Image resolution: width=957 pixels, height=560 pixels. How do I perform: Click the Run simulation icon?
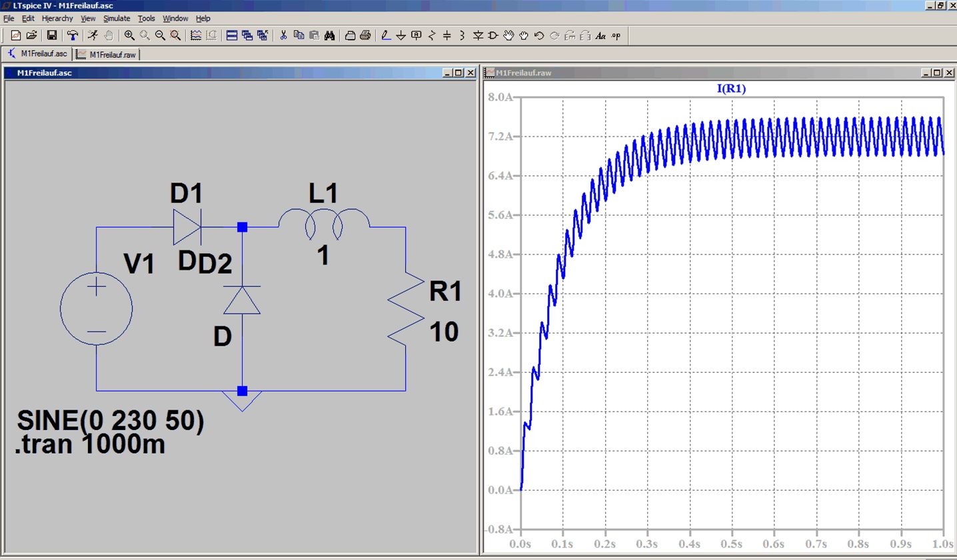(x=93, y=35)
